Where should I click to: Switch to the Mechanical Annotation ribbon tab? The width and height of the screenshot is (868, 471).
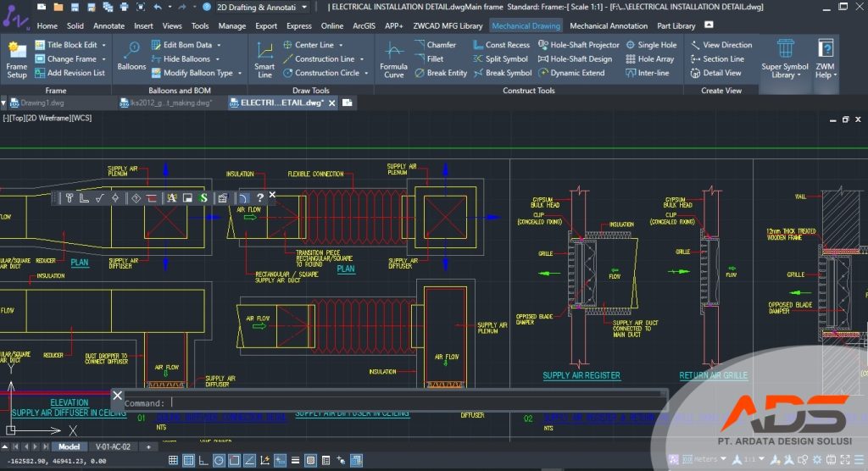click(x=609, y=25)
